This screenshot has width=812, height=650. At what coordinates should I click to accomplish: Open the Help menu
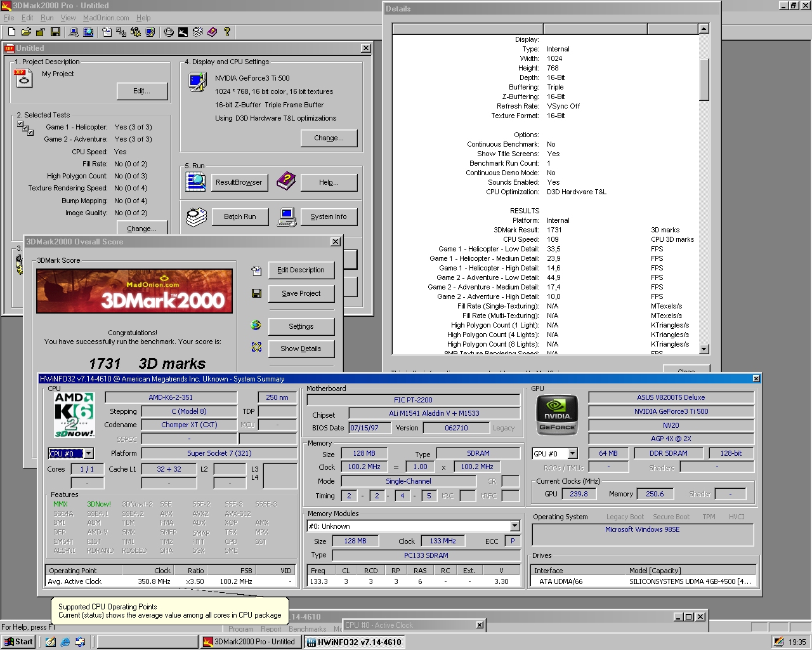click(x=143, y=18)
